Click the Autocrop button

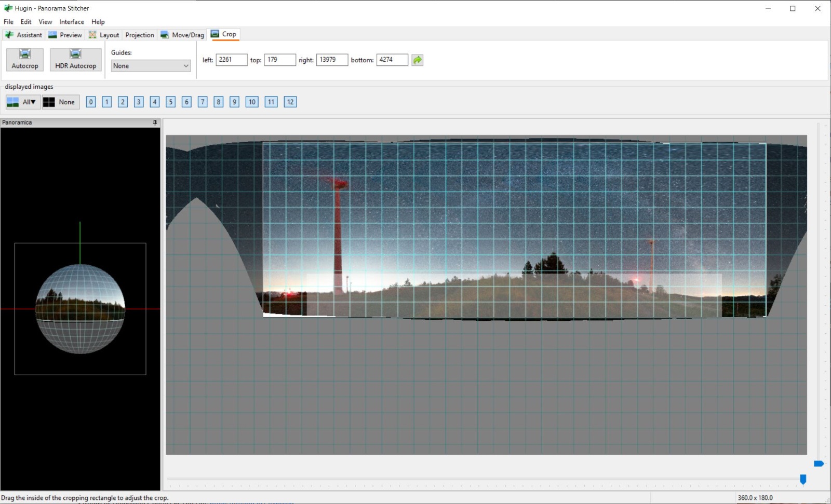tap(25, 60)
